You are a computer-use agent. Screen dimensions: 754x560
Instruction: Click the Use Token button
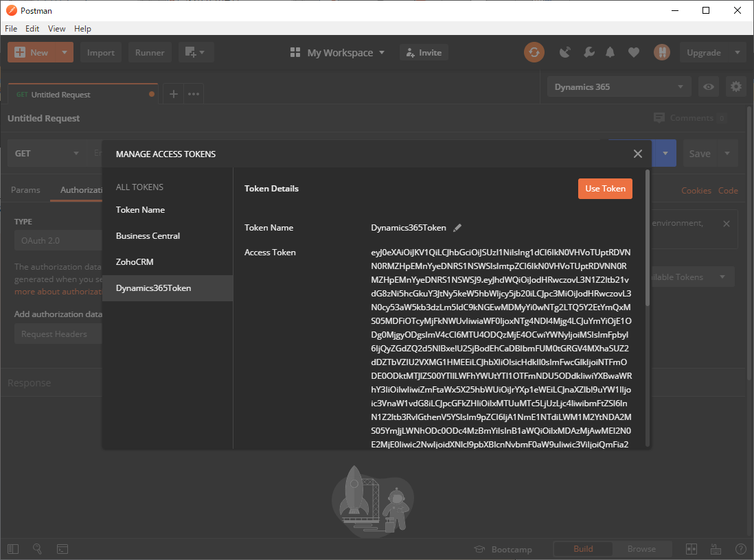[605, 189]
